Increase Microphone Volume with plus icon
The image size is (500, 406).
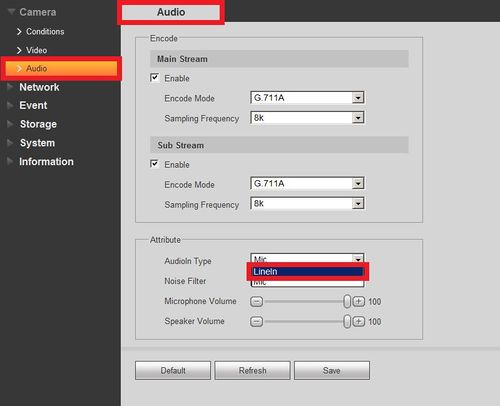click(x=359, y=301)
